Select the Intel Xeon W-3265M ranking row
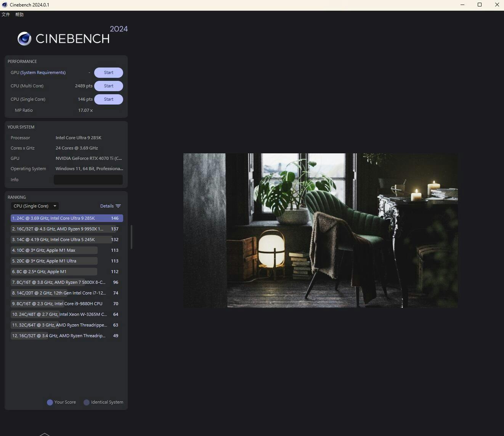 pyautogui.click(x=67, y=314)
